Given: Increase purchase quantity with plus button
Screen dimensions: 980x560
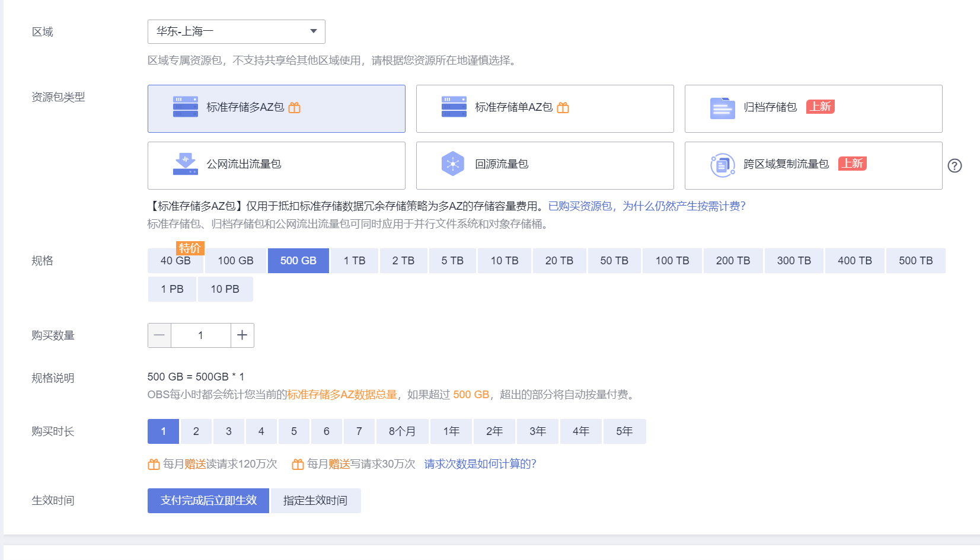Looking at the screenshot, I should [x=242, y=335].
